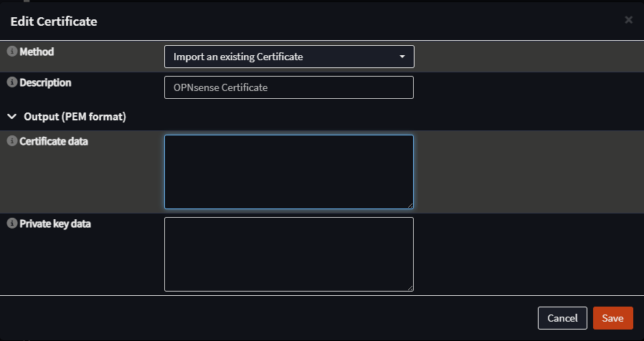Click inside the Private key data box
The height and width of the screenshot is (341, 644).
coord(289,254)
